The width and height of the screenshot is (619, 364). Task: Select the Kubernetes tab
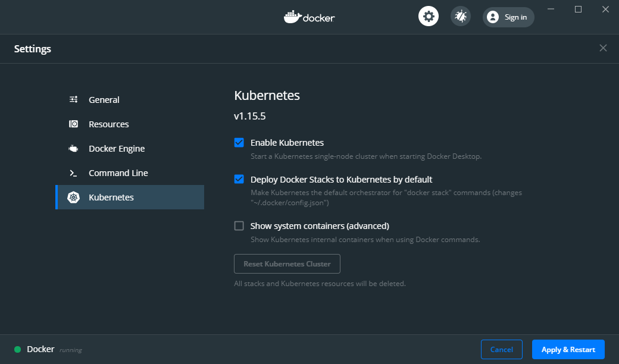tap(130, 197)
